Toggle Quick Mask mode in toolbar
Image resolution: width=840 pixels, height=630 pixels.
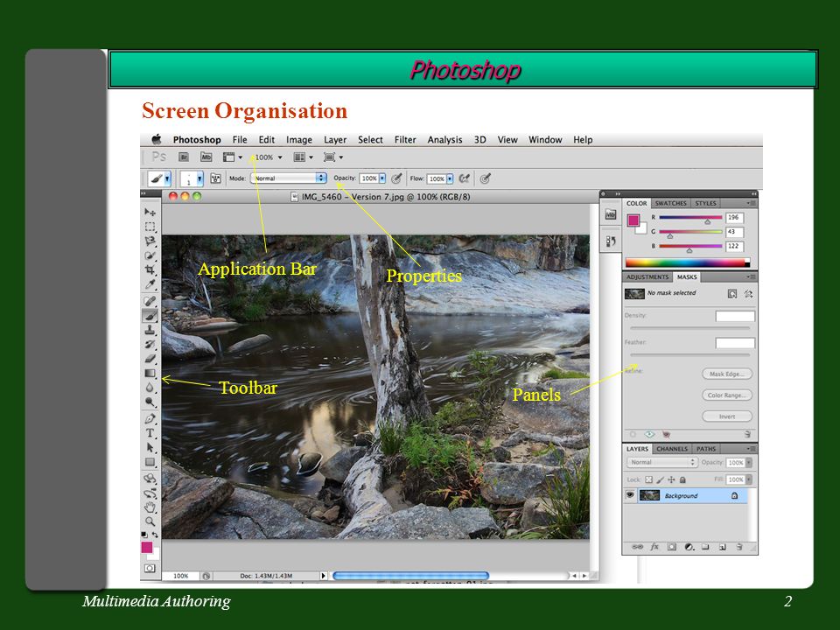click(150, 569)
